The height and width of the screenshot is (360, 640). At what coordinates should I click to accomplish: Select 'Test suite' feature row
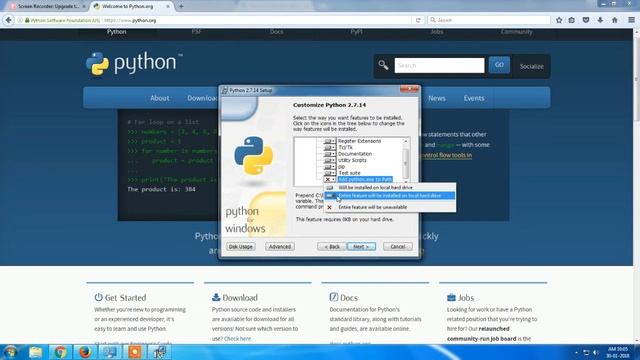[x=349, y=173]
